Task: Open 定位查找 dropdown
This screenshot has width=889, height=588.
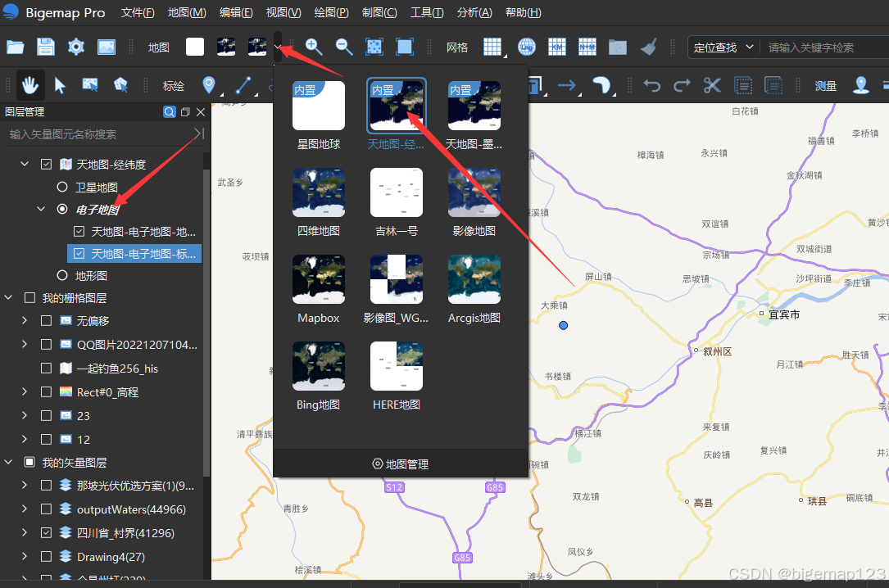Action: coord(723,47)
